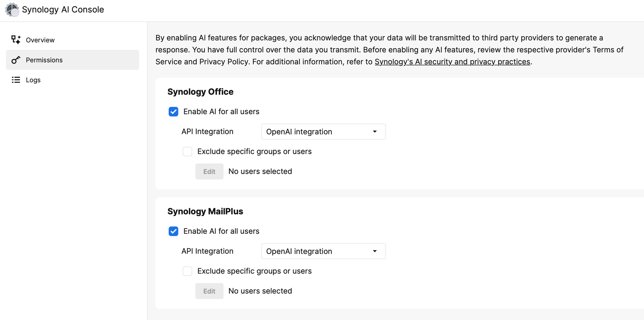Click the Edit button under Synology Office
The width and height of the screenshot is (644, 320).
209,172
